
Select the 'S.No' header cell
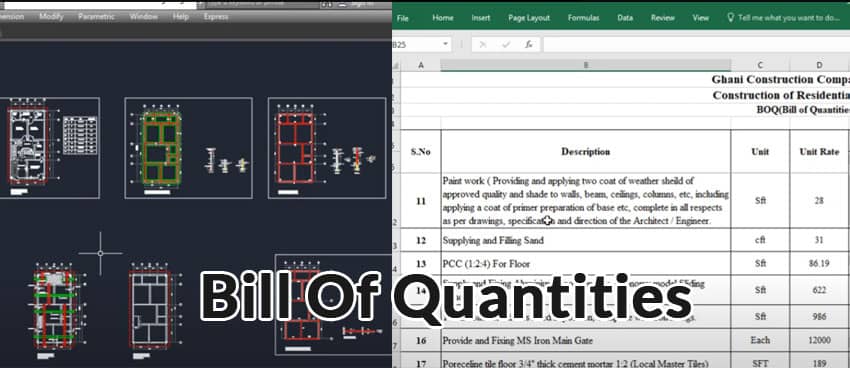click(x=421, y=151)
